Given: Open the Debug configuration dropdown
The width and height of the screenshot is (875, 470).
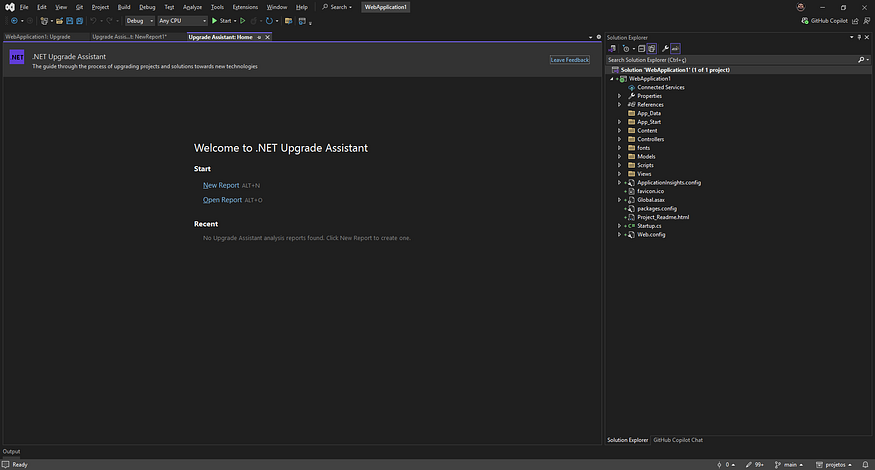Looking at the screenshot, I should pyautogui.click(x=139, y=20).
